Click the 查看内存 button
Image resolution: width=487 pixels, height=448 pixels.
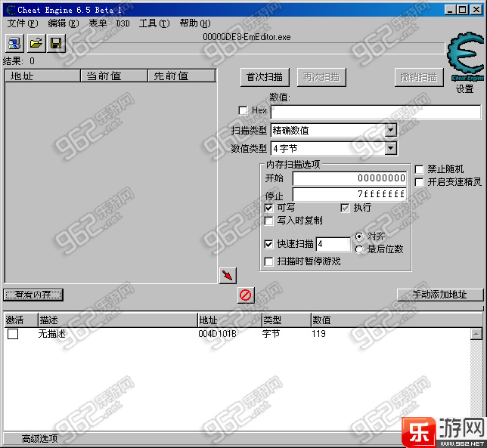click(33, 295)
